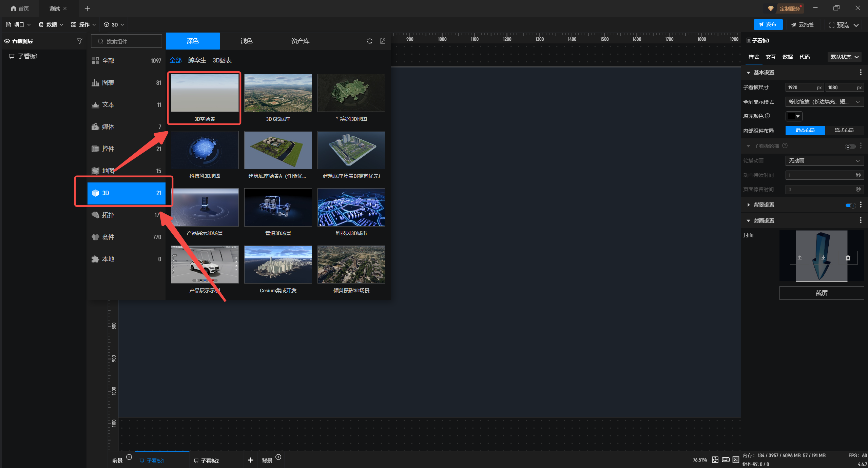
Task: Click the pop-out icon beside refresh
Action: pos(383,41)
